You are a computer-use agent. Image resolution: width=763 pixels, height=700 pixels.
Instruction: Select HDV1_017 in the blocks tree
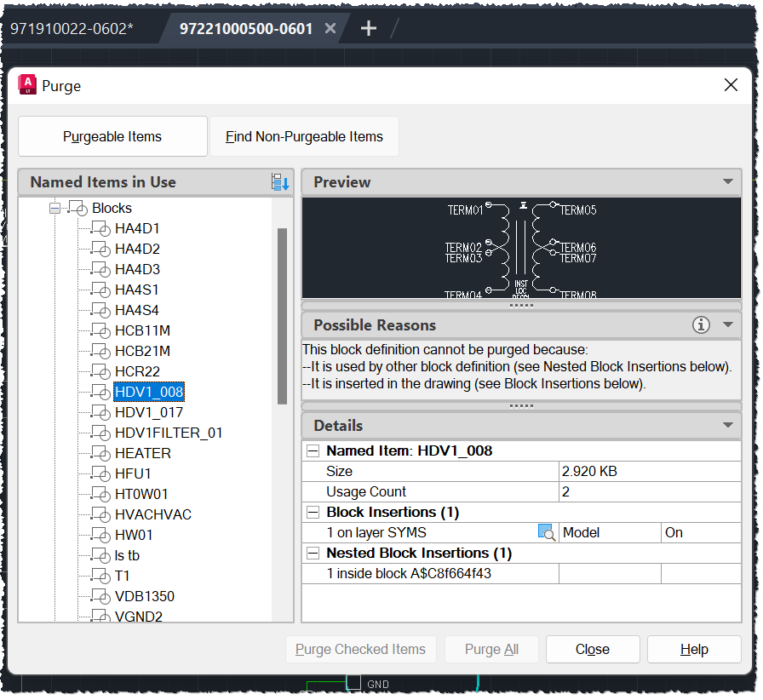click(150, 412)
